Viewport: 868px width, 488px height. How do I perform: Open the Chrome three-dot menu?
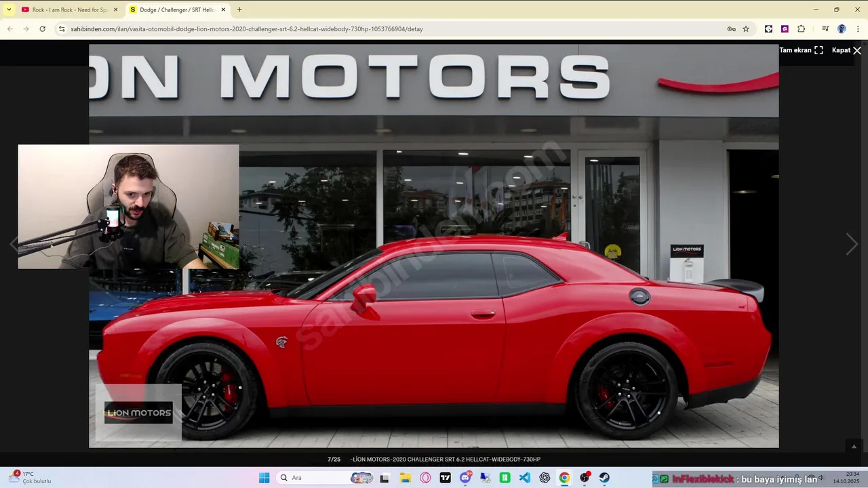[x=859, y=29]
